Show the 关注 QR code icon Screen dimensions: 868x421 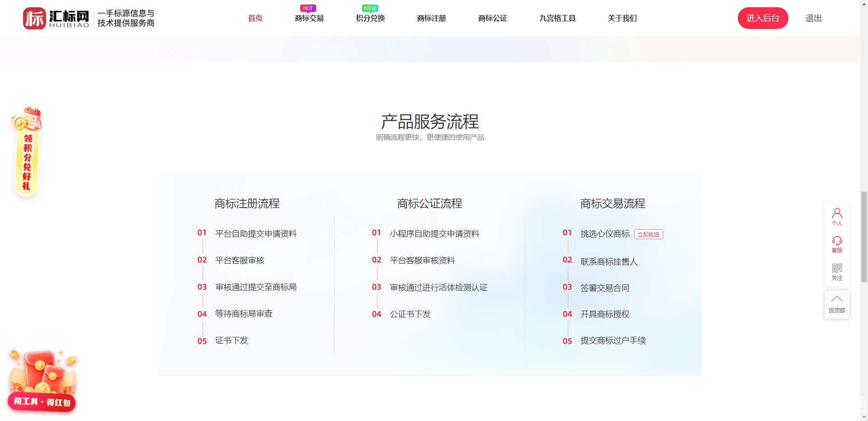point(837,272)
